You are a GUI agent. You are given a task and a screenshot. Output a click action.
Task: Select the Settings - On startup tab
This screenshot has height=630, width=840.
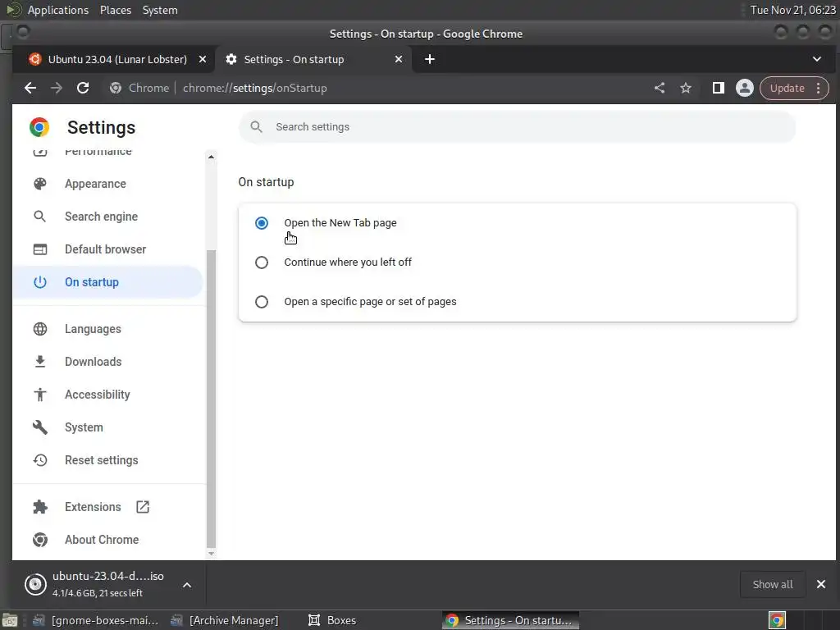[313, 59]
